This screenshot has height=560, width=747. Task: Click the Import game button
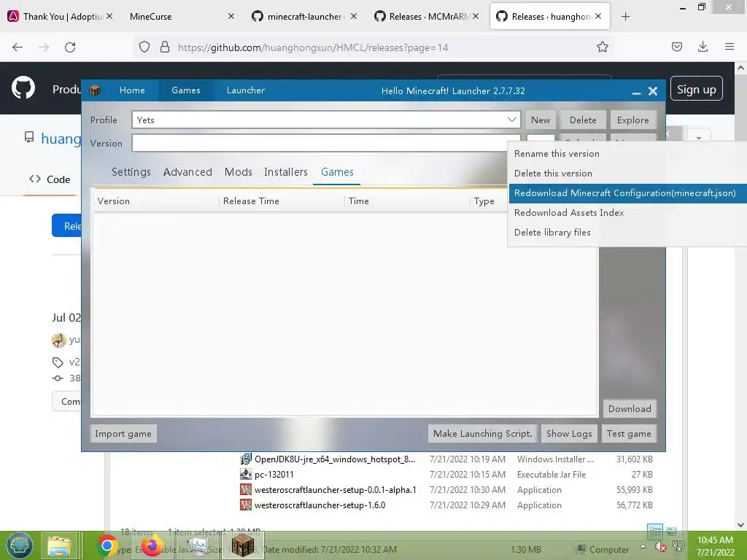123,433
